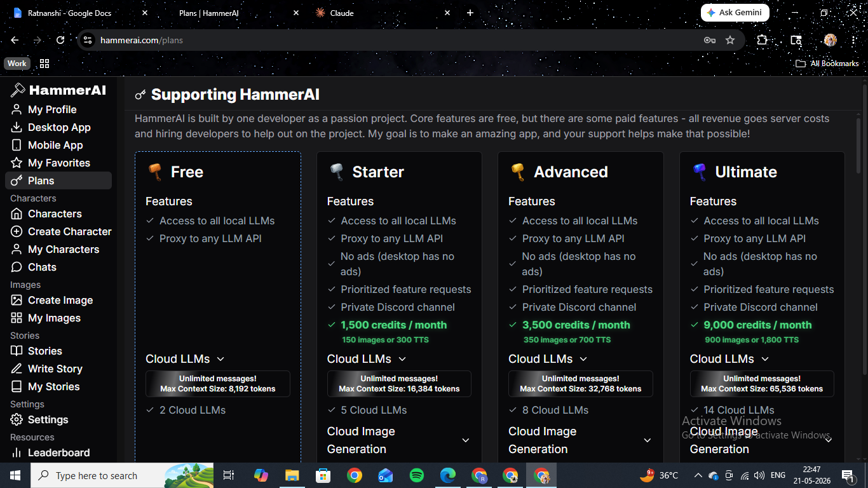The width and height of the screenshot is (868, 488).
Task: Click the Stories book icon
Action: pos(17,351)
